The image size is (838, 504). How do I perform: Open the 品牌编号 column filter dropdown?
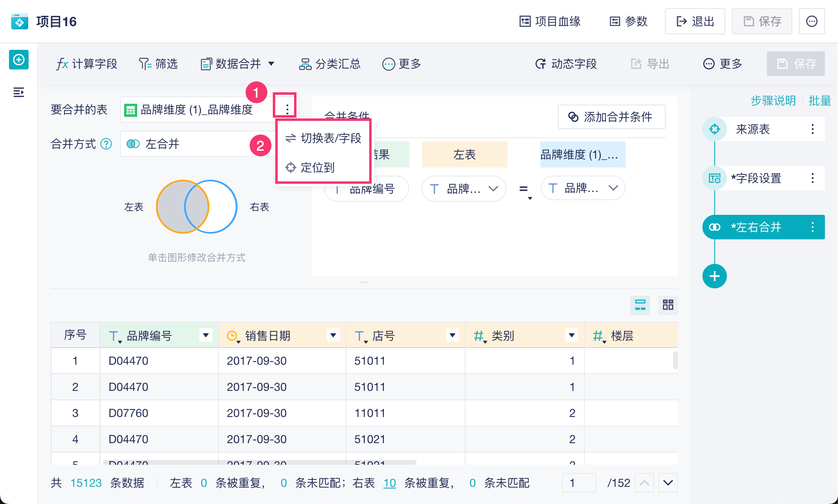click(x=206, y=335)
